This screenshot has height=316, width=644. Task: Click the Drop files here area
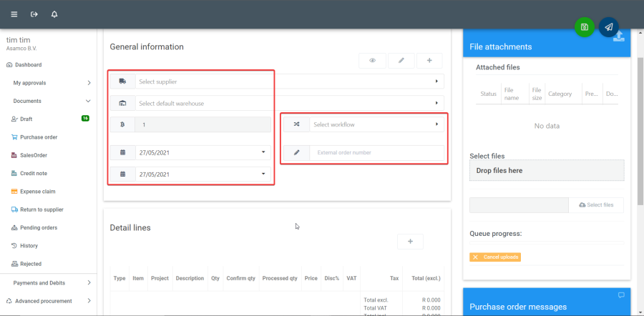point(547,170)
